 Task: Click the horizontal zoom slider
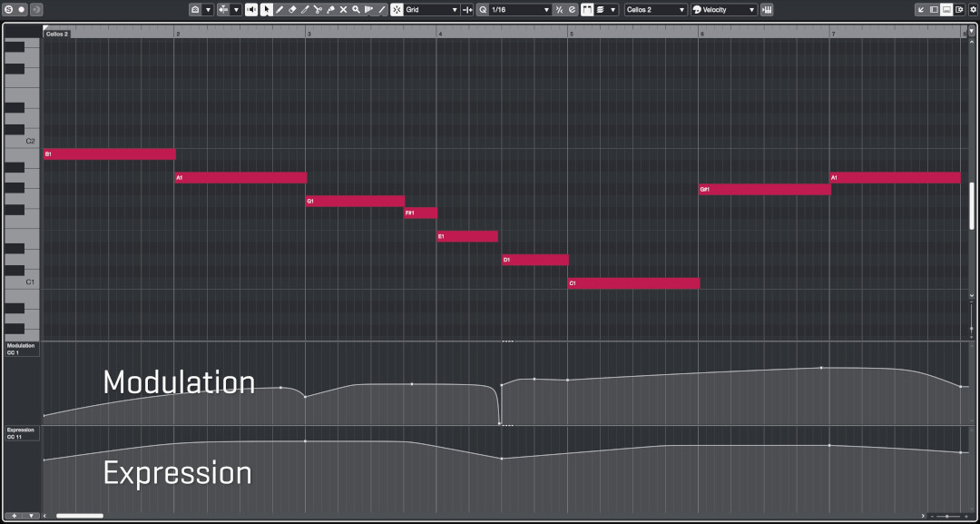pyautogui.click(x=946, y=516)
